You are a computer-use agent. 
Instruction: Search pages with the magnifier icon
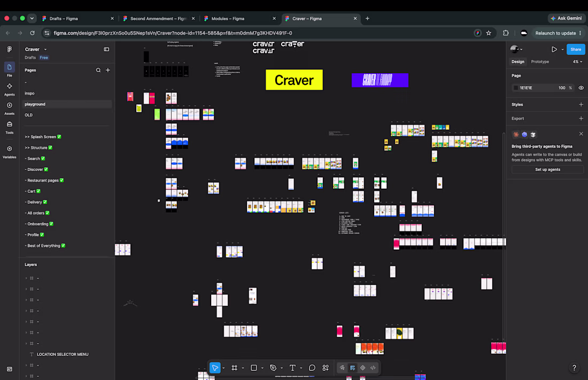pos(98,70)
